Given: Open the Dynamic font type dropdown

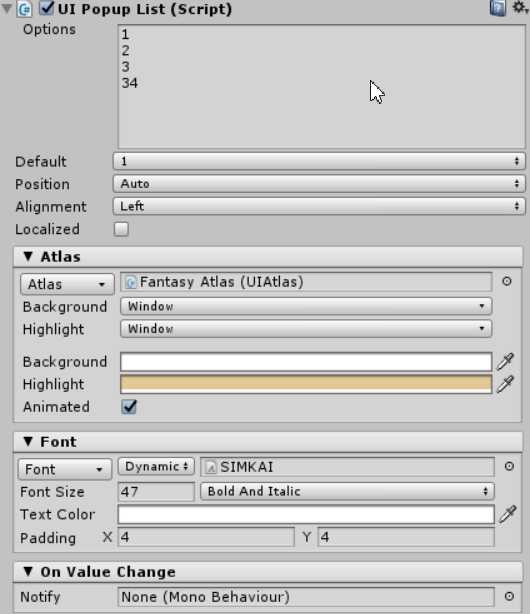Looking at the screenshot, I should tap(156, 467).
